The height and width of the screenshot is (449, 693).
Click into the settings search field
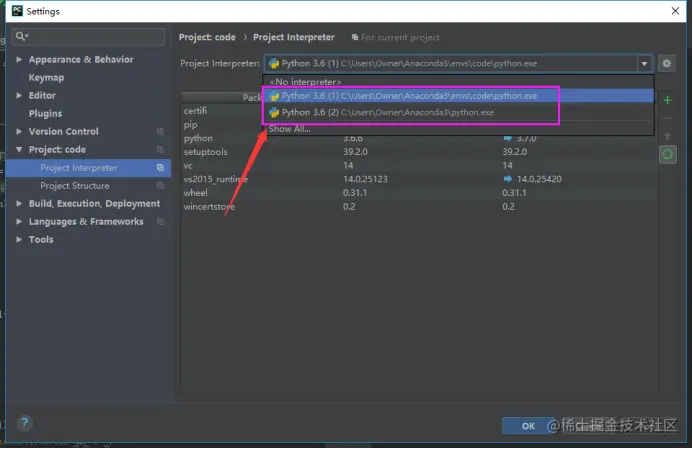click(x=88, y=36)
